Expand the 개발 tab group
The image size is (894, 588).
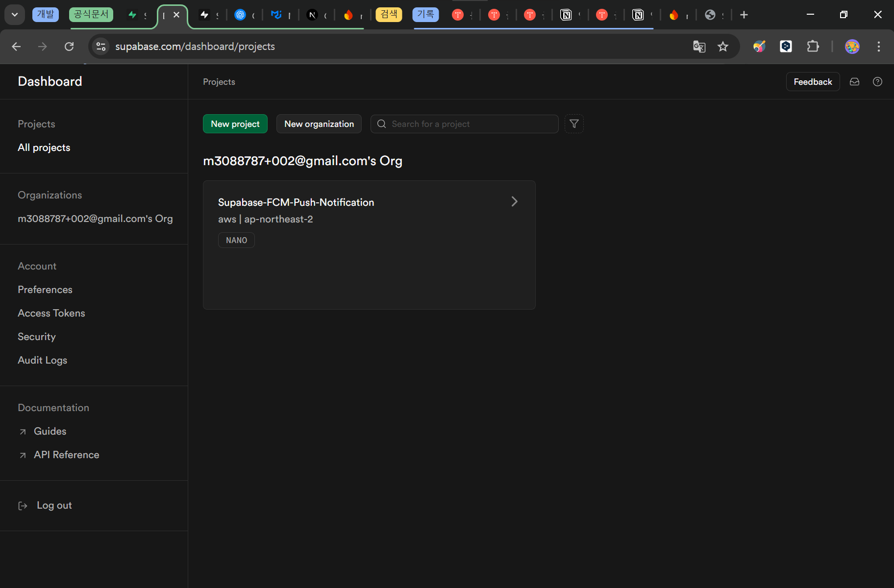[46, 15]
